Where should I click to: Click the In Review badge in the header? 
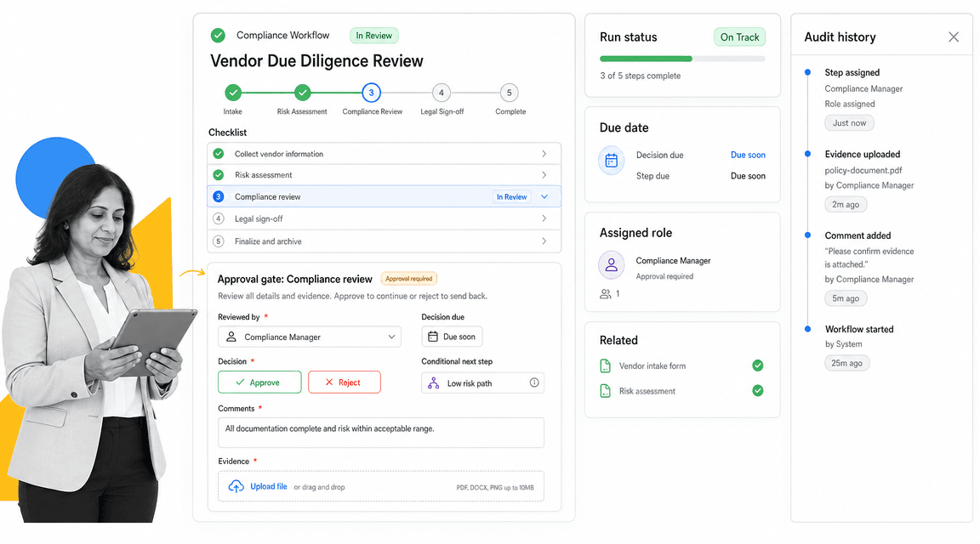point(373,36)
